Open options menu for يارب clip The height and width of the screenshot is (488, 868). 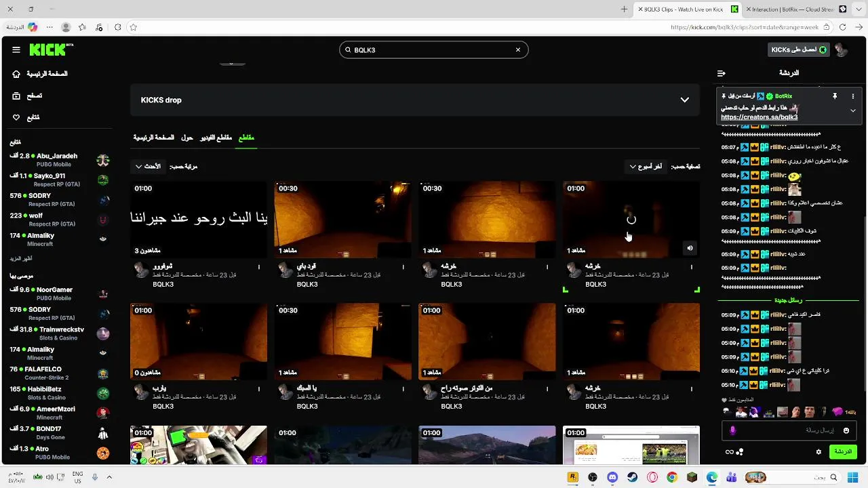click(259, 389)
